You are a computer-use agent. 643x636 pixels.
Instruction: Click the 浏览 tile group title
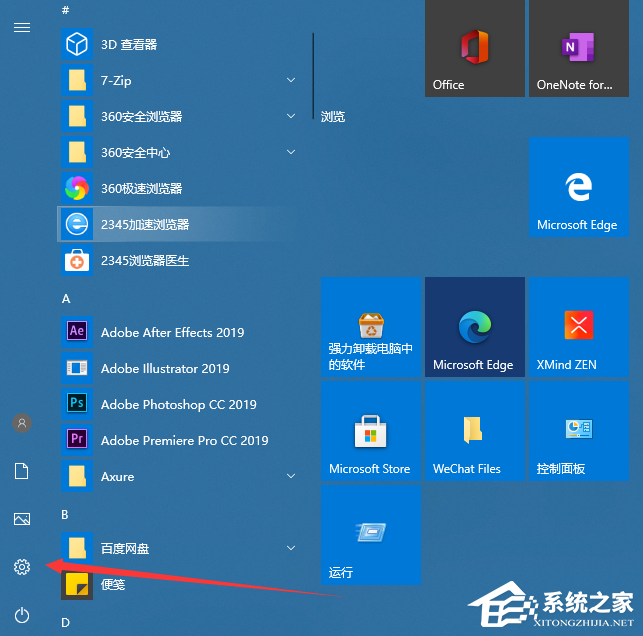[333, 117]
